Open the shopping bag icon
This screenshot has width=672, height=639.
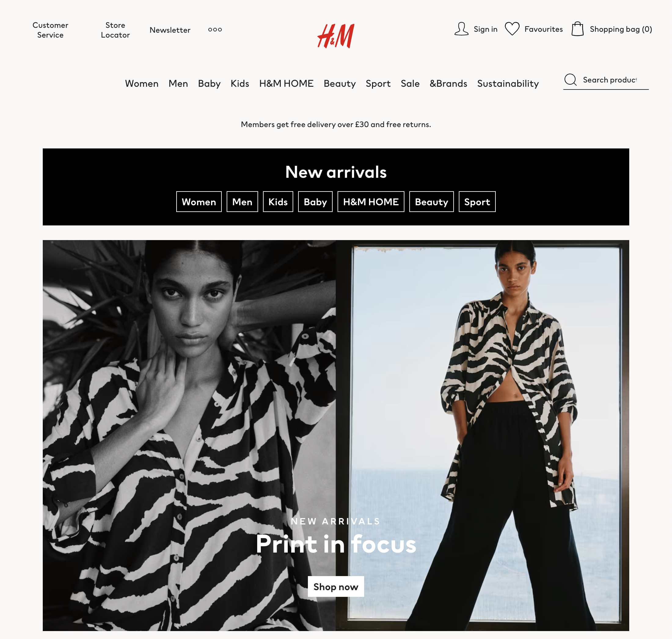577,29
